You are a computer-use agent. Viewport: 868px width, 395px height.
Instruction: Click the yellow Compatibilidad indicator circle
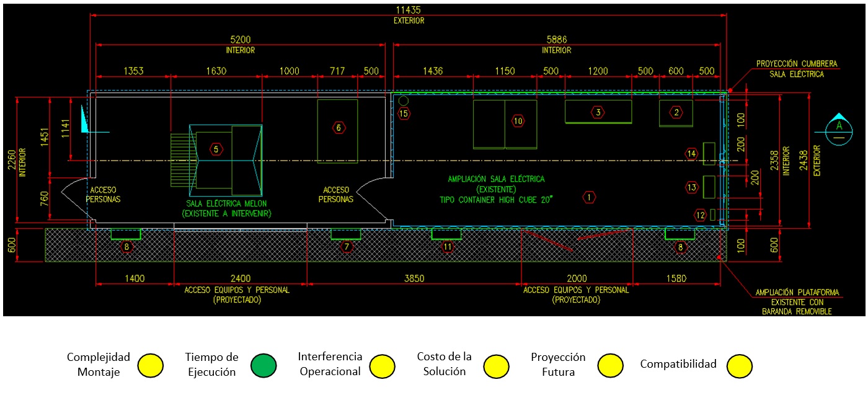pos(740,366)
